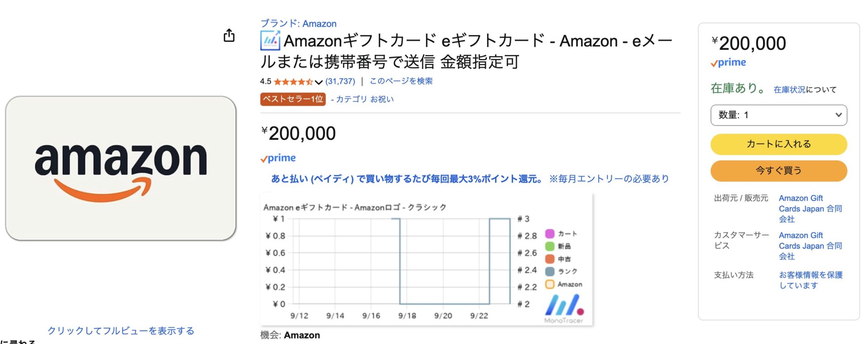This screenshot has height=344, width=868.
Task: Click カートに入れる button
Action: pos(778,144)
